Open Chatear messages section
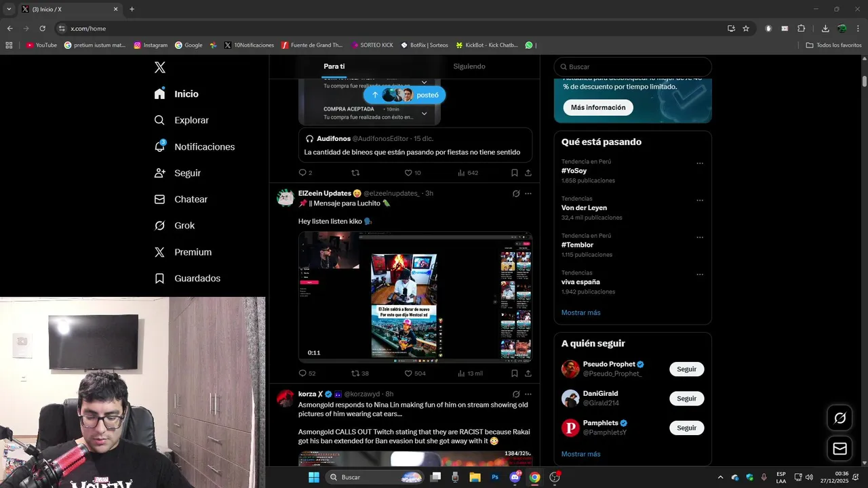868x488 pixels. click(x=180, y=199)
